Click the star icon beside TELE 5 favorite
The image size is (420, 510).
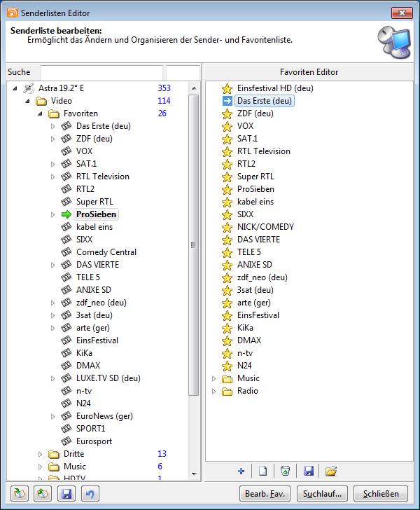point(227,252)
